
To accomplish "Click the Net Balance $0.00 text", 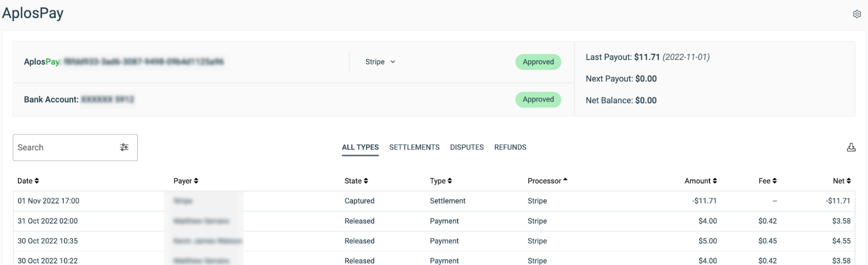I will tap(621, 101).
